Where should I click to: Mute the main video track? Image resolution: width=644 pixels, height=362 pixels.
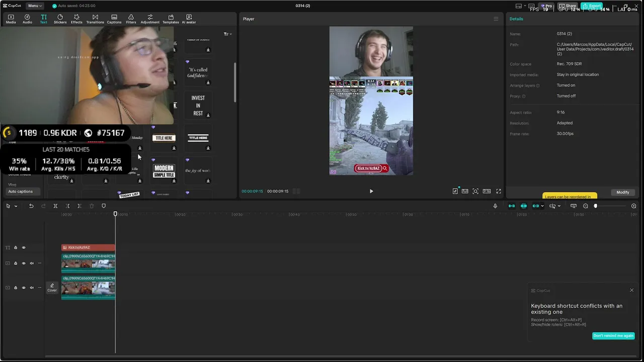pyautogui.click(x=31, y=288)
